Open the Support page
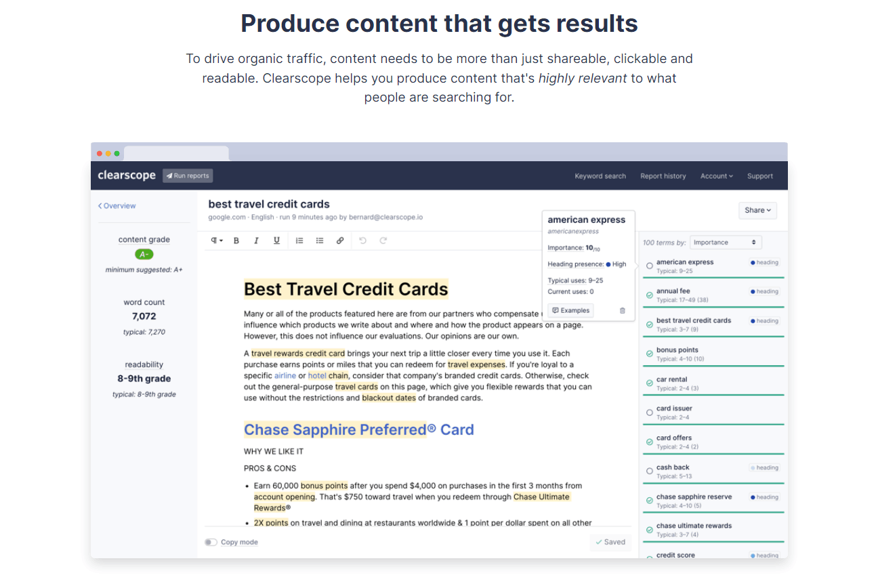Screen dimensions: 878x588 point(760,176)
